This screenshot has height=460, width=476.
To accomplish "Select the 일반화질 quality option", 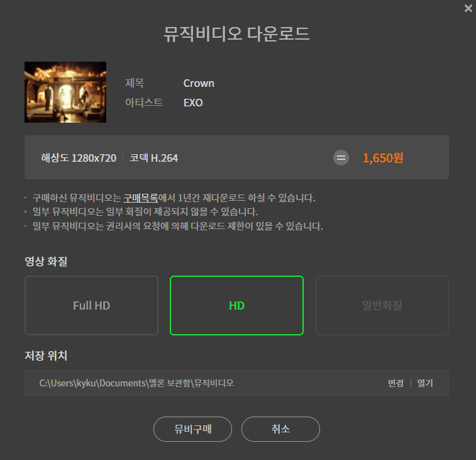I will tap(382, 305).
